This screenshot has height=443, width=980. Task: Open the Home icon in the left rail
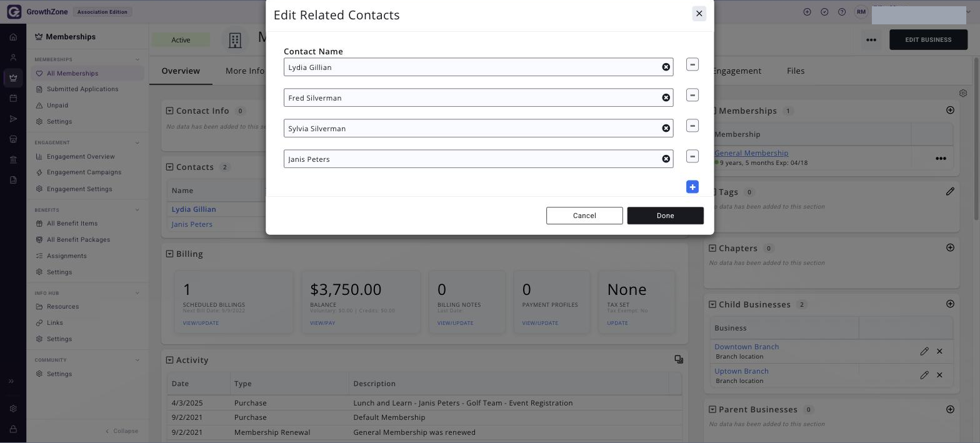(x=13, y=37)
